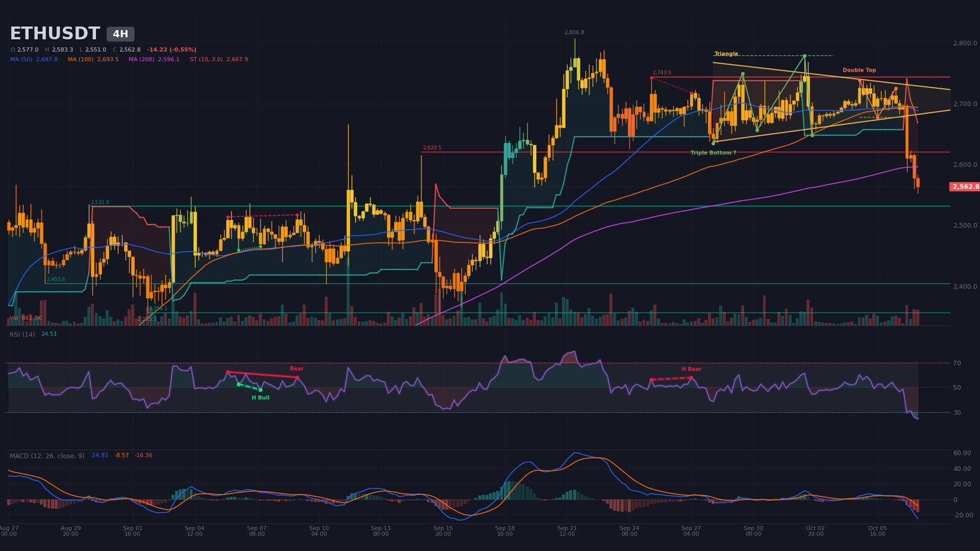Click the RSI value 24.51
Screen dimensions: 980x551
point(49,334)
